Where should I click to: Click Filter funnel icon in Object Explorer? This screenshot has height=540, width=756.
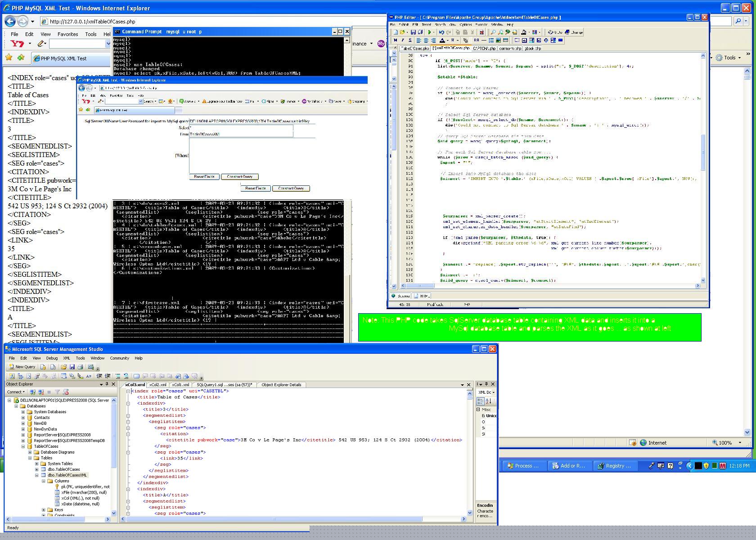click(x=57, y=392)
